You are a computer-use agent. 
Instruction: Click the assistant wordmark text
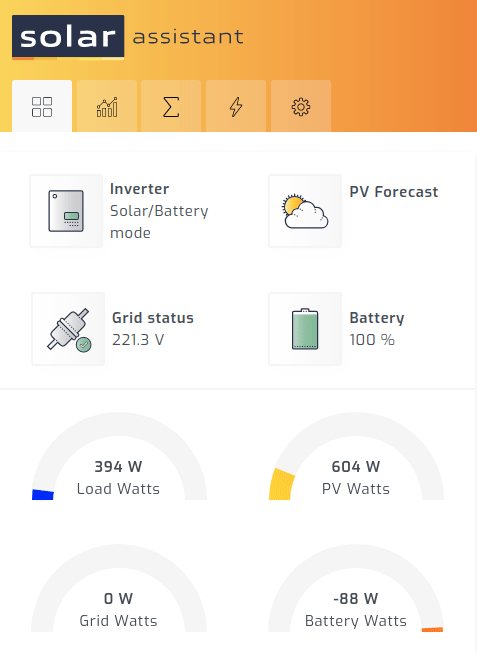pyautogui.click(x=188, y=37)
